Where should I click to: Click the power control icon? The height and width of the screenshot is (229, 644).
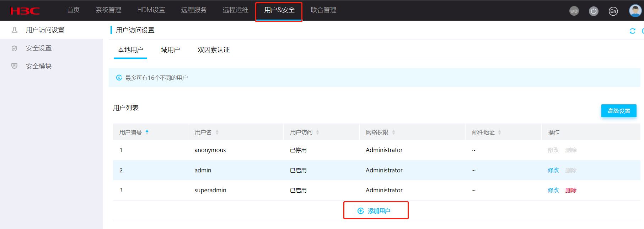coord(594,11)
